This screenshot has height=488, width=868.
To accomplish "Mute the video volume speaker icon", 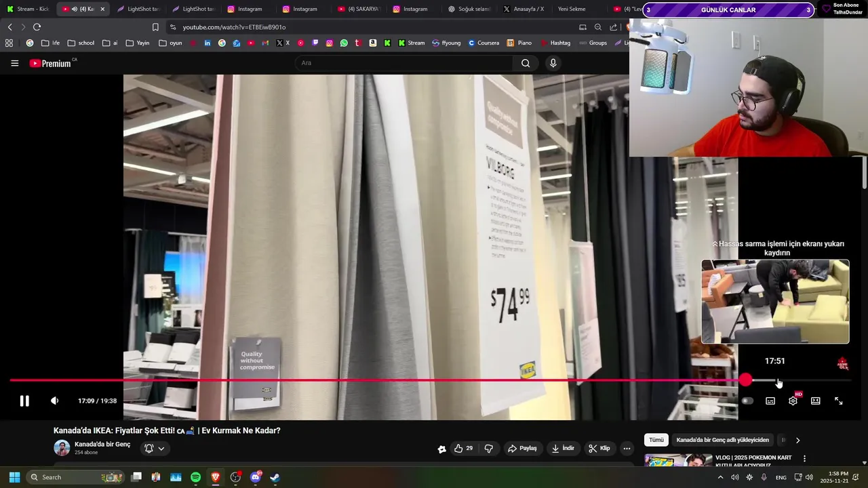I will pos(55,401).
